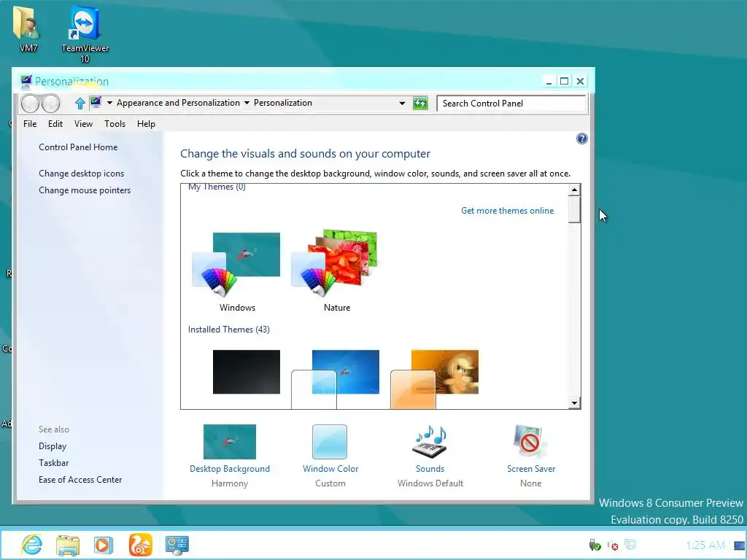Open the View menu
Viewport: 747px width, 560px height.
pyautogui.click(x=83, y=124)
